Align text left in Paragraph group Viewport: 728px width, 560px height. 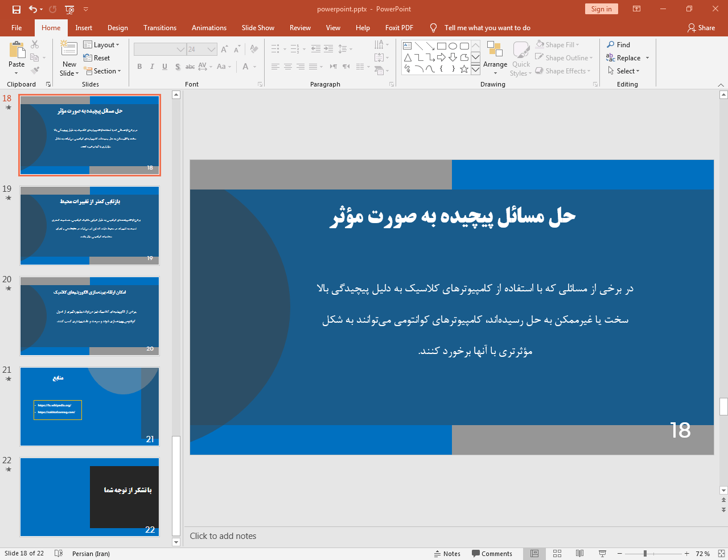(x=275, y=67)
